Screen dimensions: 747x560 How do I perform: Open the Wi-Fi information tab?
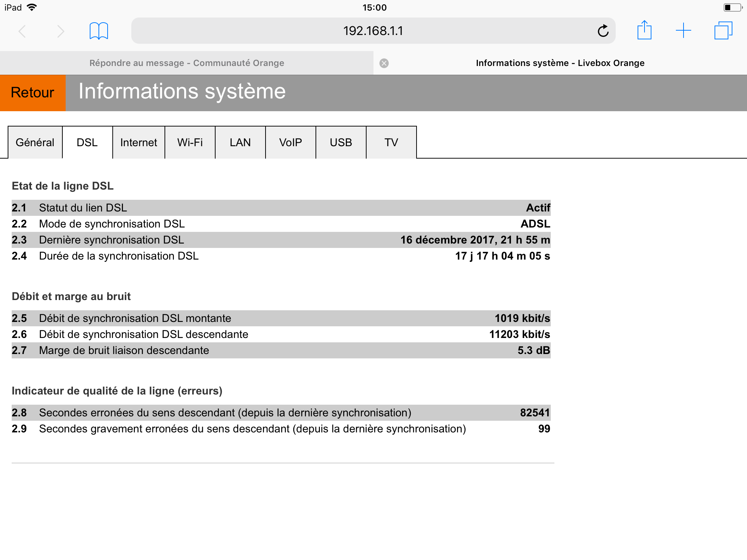pos(190,143)
